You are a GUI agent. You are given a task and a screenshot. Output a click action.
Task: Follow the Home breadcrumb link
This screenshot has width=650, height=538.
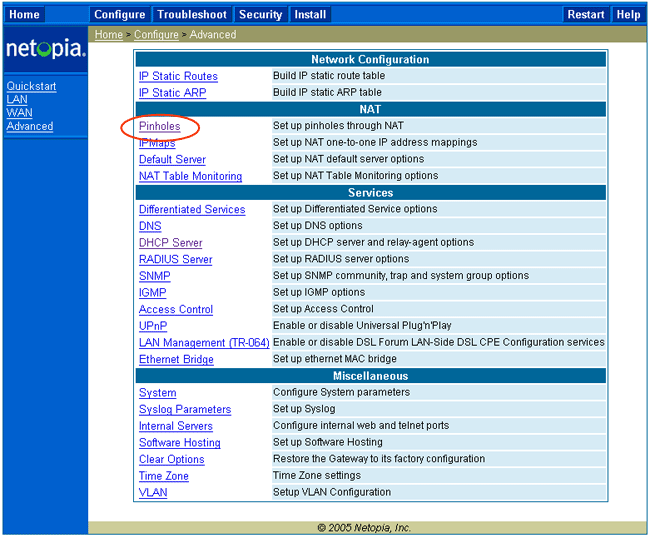tap(109, 35)
